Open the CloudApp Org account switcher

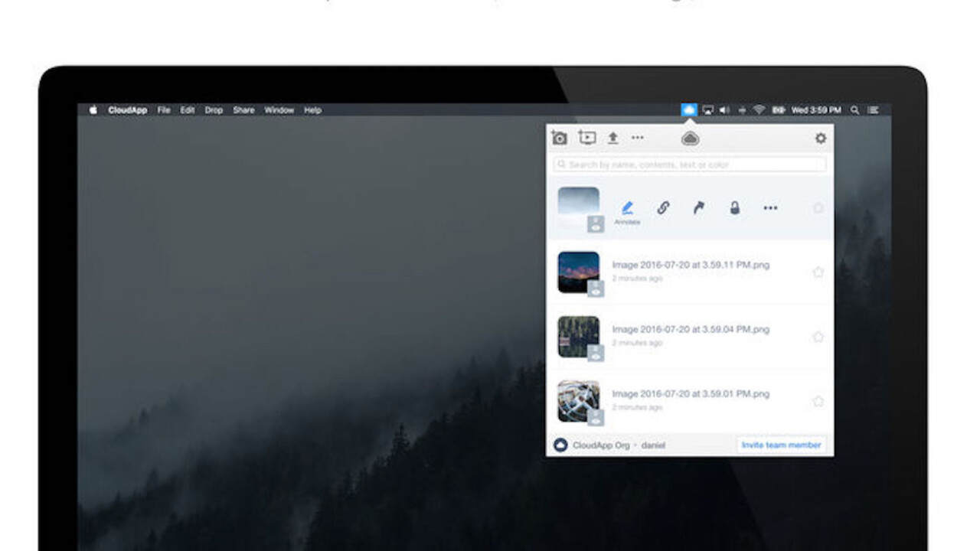tap(602, 445)
